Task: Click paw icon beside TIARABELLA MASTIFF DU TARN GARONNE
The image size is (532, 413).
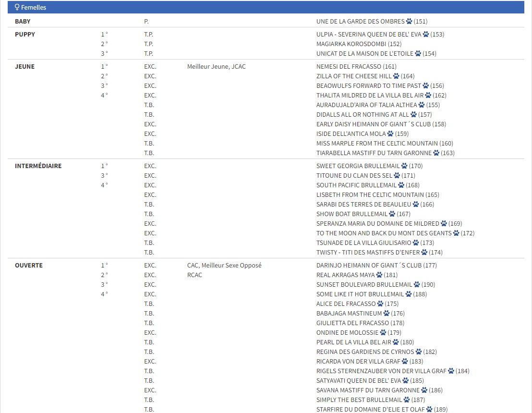Action: click(x=436, y=153)
